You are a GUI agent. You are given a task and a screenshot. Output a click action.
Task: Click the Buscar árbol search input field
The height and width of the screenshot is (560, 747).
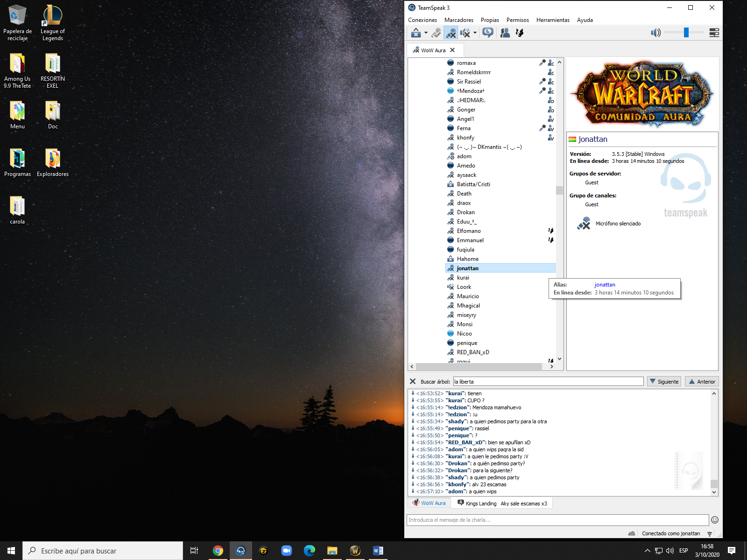tap(548, 381)
